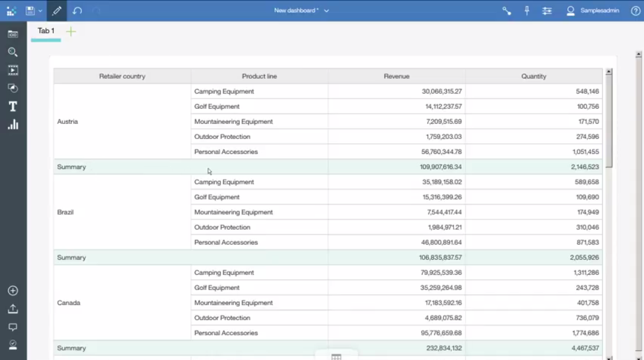Click the table handle at bottom center

coord(336,357)
